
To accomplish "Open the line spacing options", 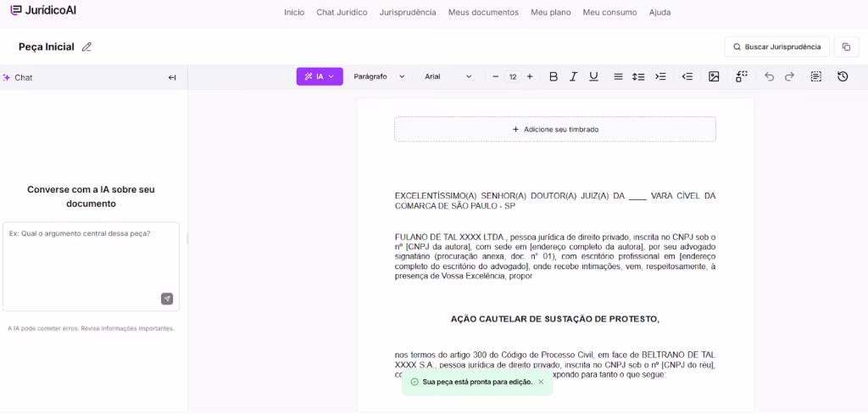I will [638, 76].
